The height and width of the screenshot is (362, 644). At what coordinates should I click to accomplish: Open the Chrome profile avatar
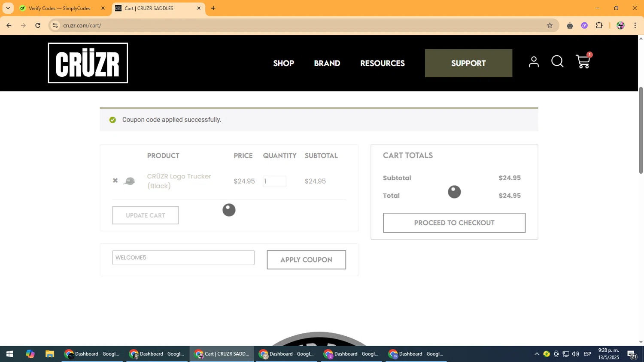(620, 25)
